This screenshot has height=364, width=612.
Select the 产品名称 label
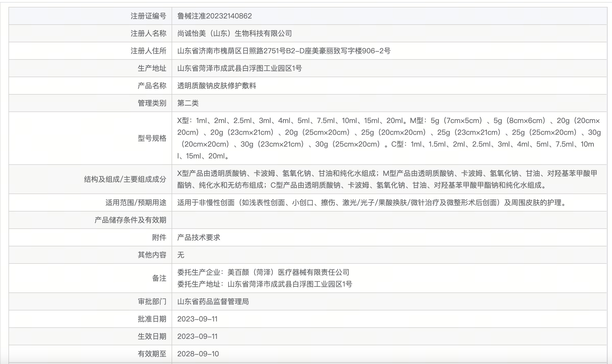point(152,86)
